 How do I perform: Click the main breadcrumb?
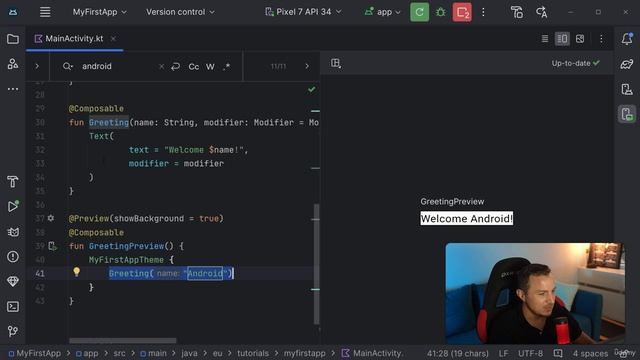153,353
